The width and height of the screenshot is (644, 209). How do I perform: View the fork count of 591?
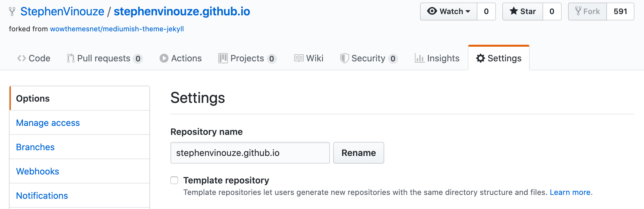[620, 12]
